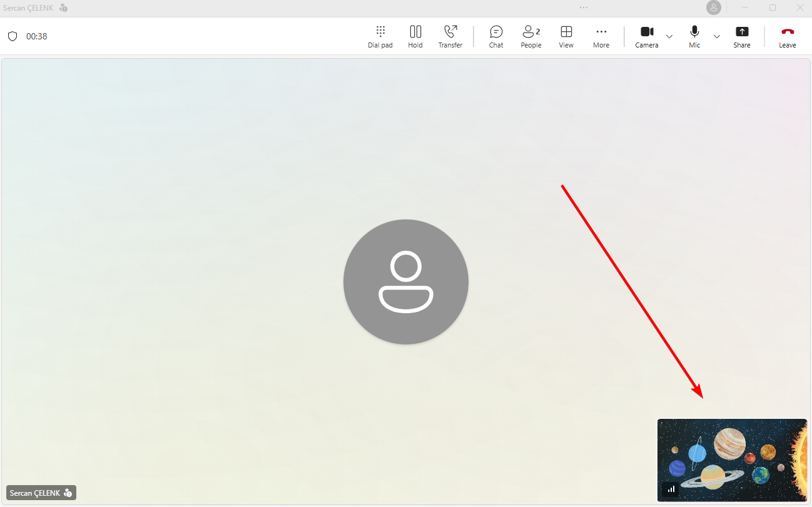Click the profile avatar in title bar

click(x=713, y=8)
